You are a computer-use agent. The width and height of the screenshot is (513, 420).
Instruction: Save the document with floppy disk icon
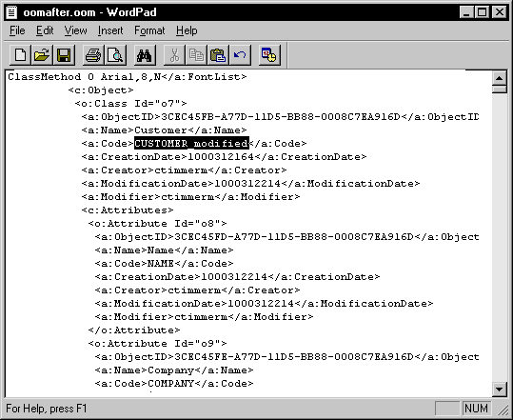tap(64, 55)
